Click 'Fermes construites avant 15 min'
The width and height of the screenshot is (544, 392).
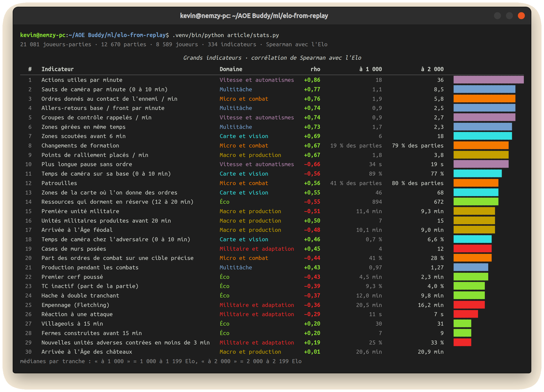[92, 333]
